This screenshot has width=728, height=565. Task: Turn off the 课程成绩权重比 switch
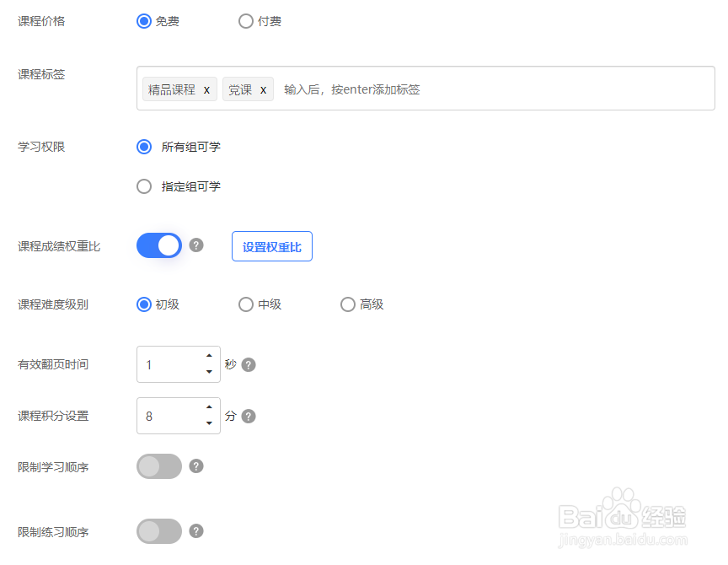(158, 245)
